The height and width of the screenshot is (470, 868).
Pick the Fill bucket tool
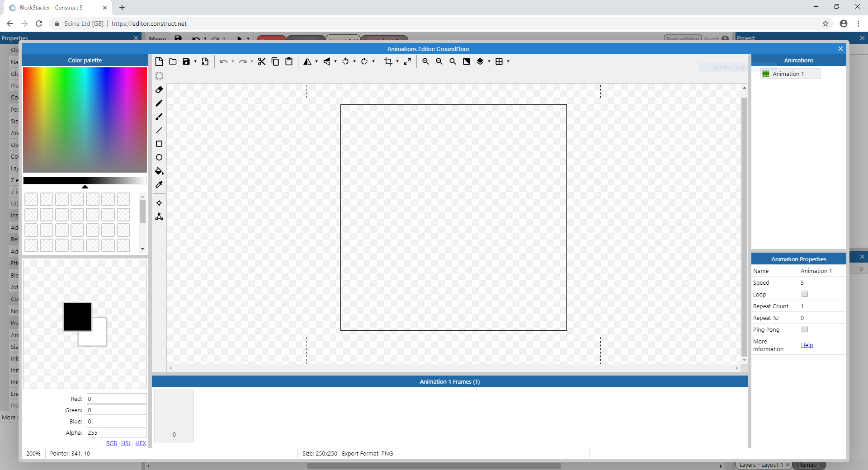(159, 171)
